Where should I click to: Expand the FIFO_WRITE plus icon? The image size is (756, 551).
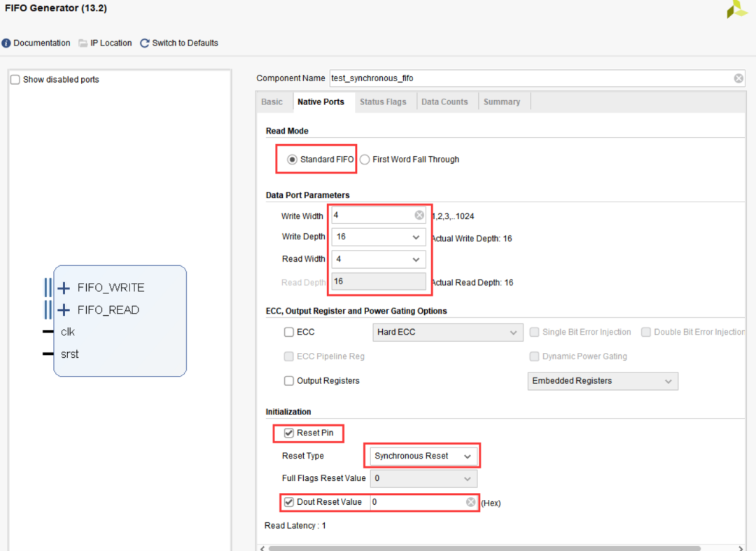tap(64, 288)
